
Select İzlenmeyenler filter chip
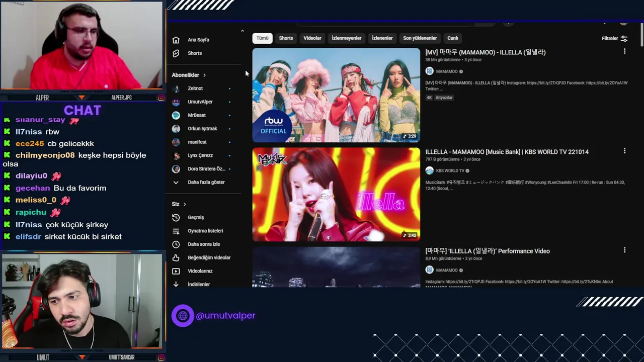[347, 38]
